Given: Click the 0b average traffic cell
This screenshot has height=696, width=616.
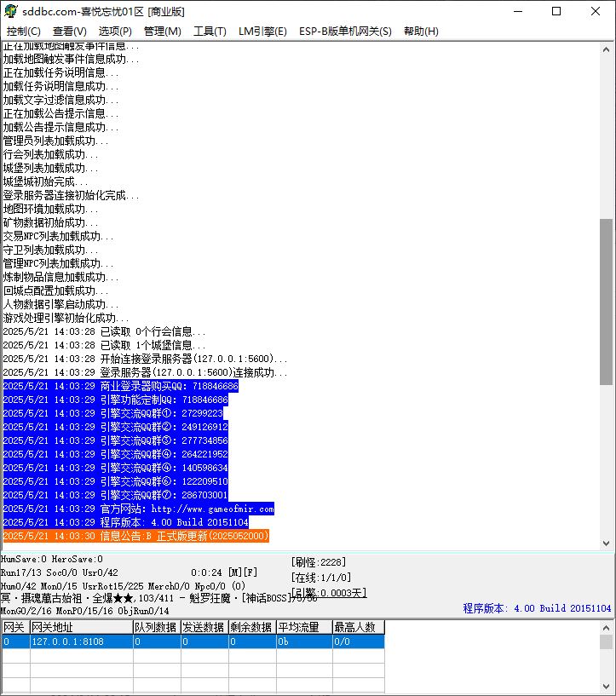Looking at the screenshot, I should [x=304, y=641].
